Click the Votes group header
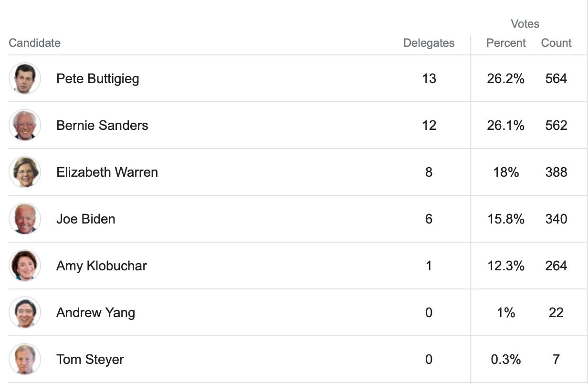The height and width of the screenshot is (384, 588). pyautogui.click(x=525, y=24)
